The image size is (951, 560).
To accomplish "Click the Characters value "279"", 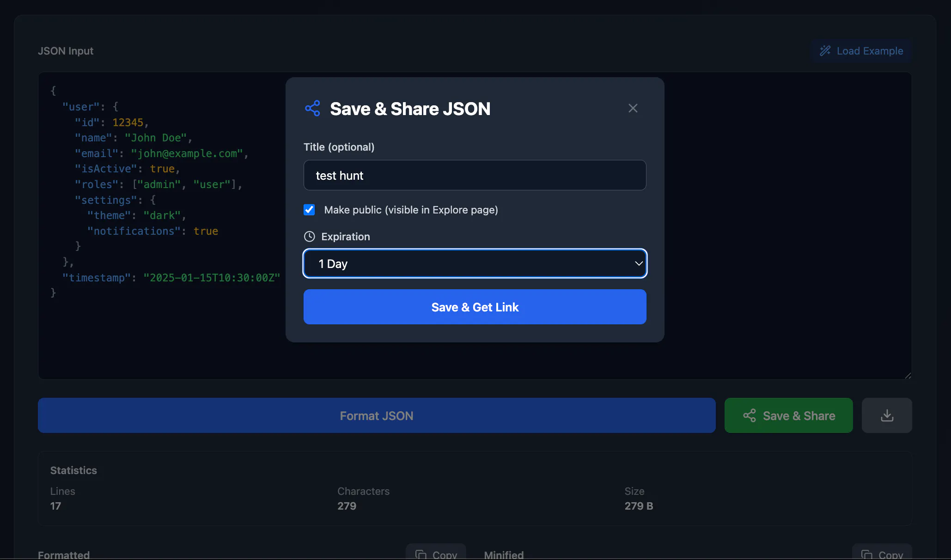I will tap(347, 506).
